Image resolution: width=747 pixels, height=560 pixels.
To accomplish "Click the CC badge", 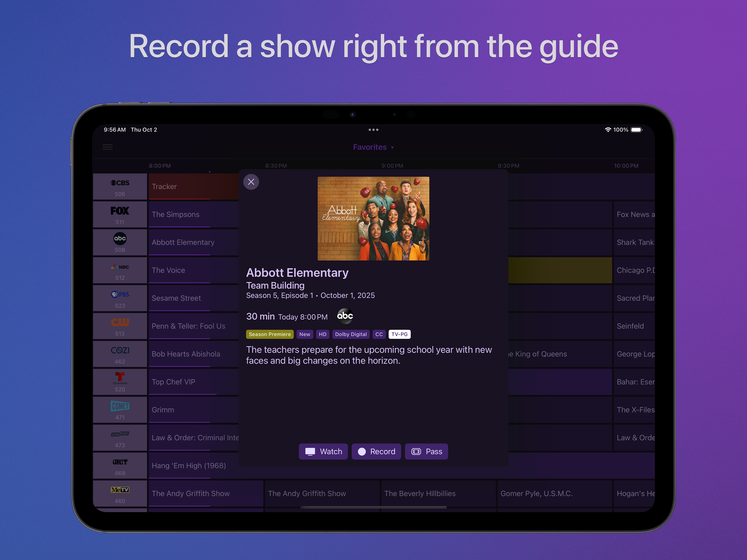I will pos(379,334).
